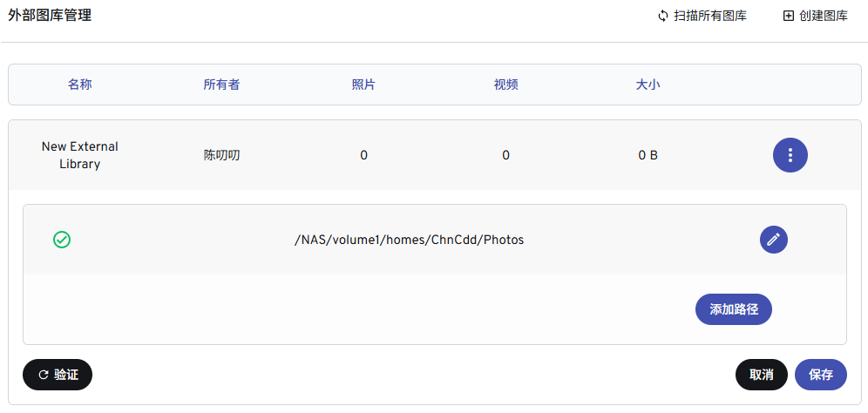Viewport: 868px width, 413px height.
Task: Click the 视频 column header
Action: pyautogui.click(x=505, y=85)
